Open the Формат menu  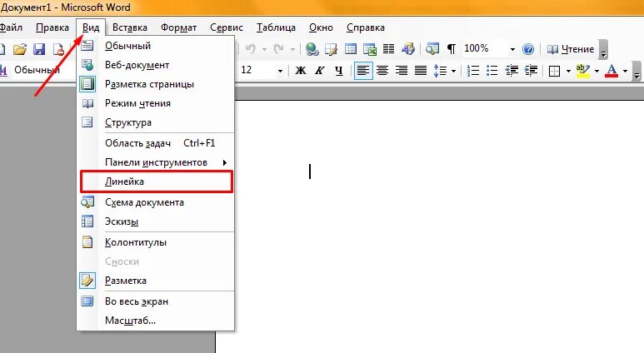[178, 27]
